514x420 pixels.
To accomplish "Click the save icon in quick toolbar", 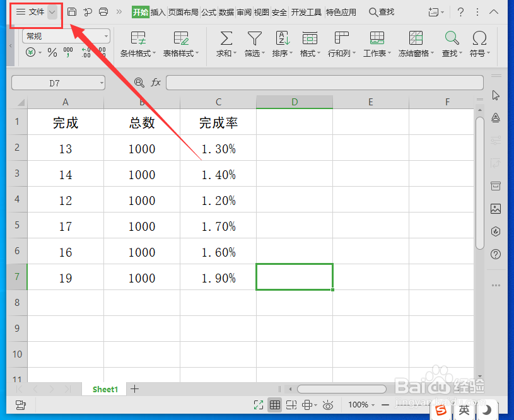I will (x=72, y=12).
